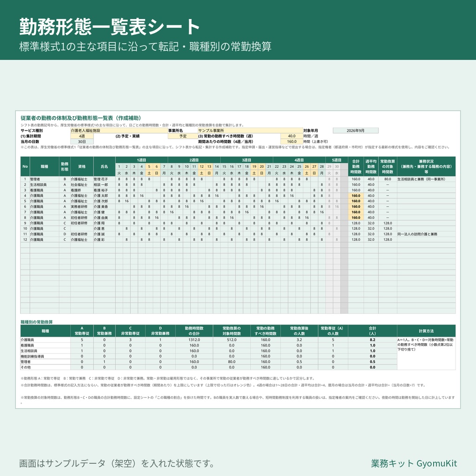Viewport: 476px width, 476px height.
Task: Select the 予定・実績 cell showing 予定
Action: 183,136
